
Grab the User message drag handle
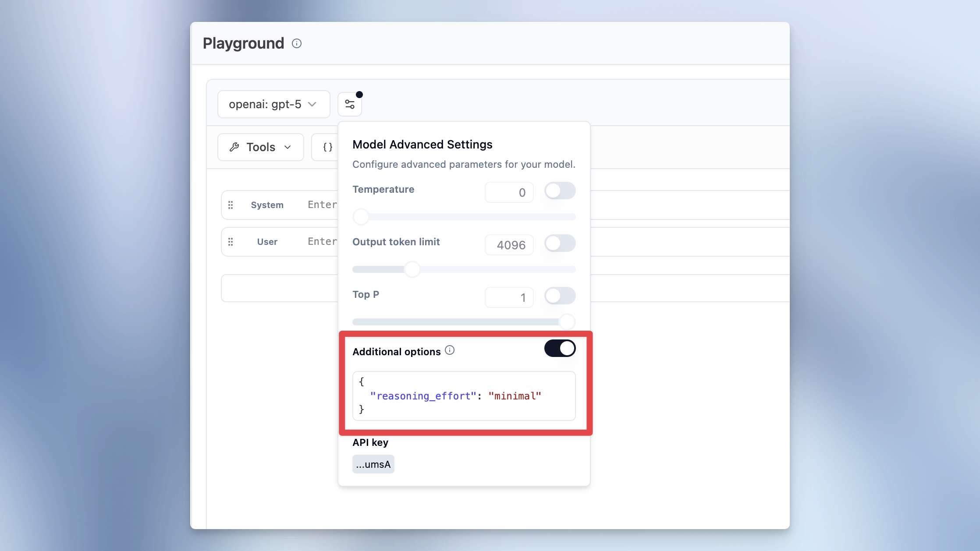point(231,241)
